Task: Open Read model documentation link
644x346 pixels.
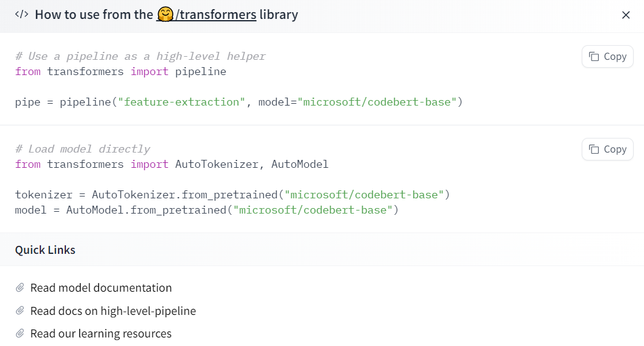Action: 101,287
